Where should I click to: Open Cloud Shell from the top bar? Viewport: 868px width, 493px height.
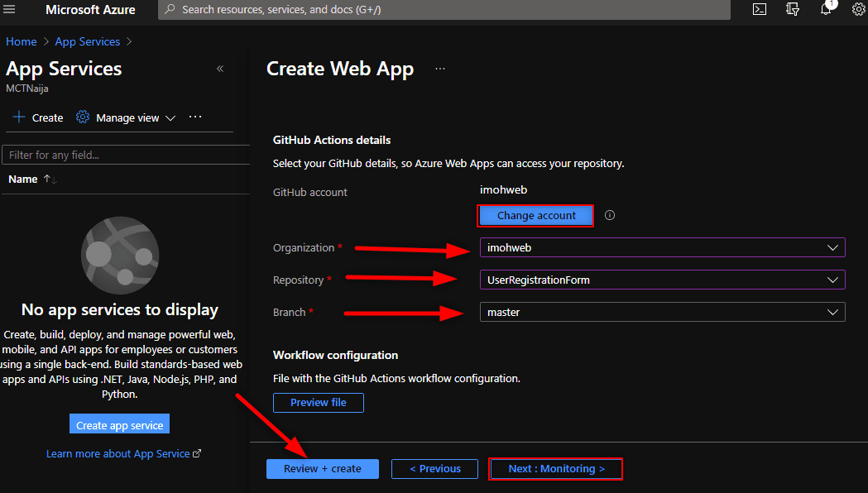click(760, 9)
